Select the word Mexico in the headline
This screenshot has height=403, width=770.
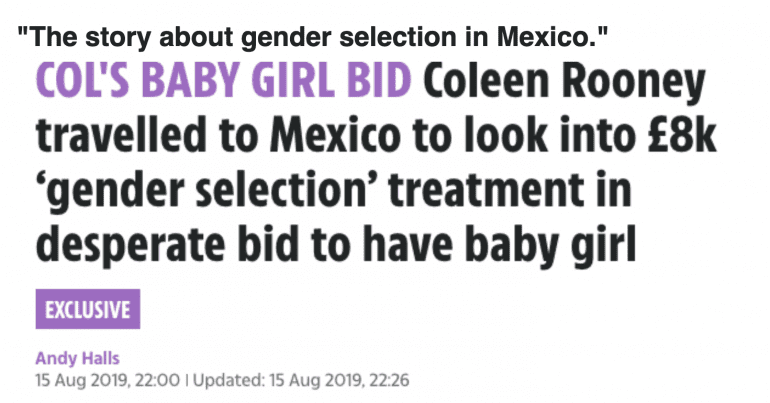tap(335, 135)
